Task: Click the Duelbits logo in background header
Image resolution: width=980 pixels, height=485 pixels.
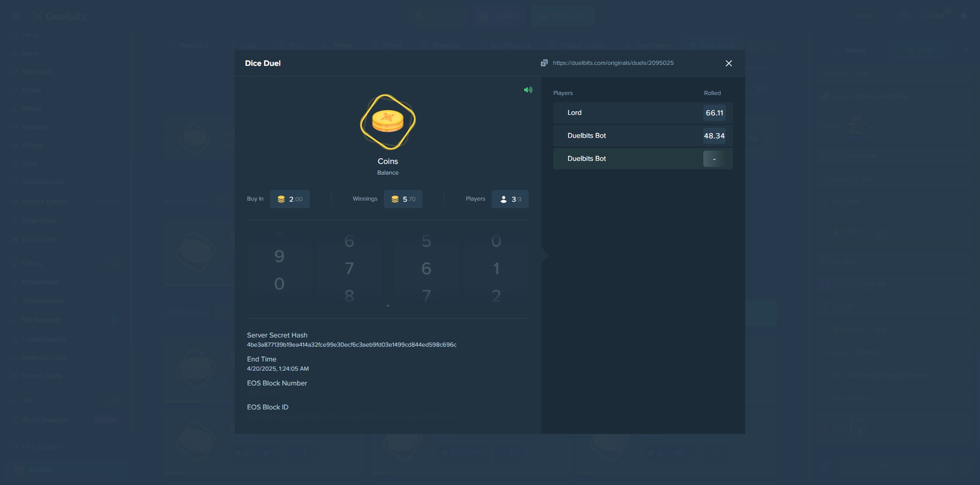Action: pos(59,16)
